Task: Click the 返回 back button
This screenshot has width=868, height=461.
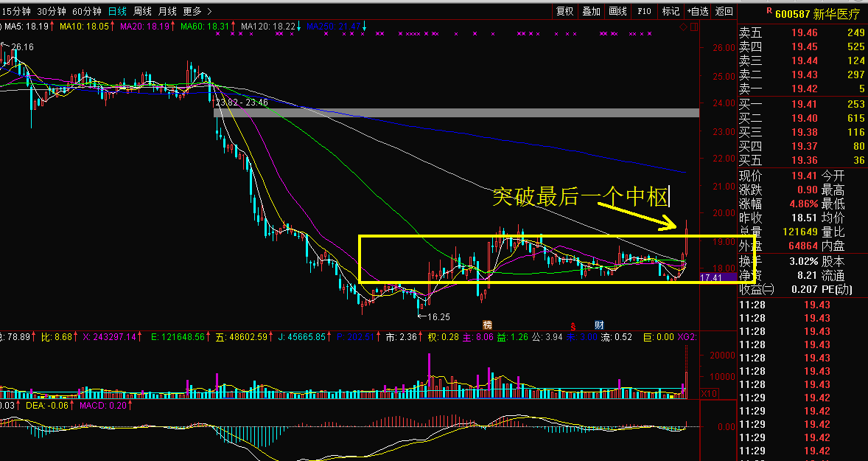Action: [x=724, y=11]
